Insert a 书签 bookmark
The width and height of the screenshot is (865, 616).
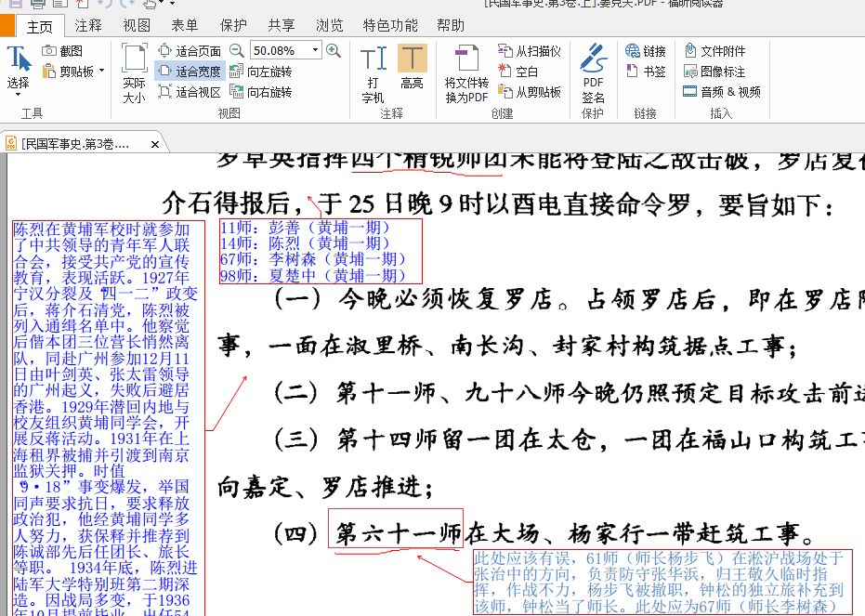point(646,72)
